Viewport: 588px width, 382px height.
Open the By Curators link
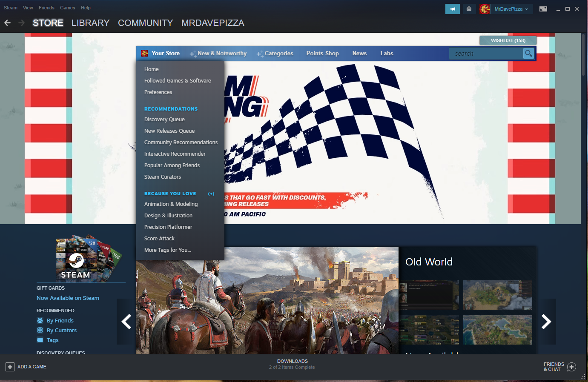[x=62, y=330]
